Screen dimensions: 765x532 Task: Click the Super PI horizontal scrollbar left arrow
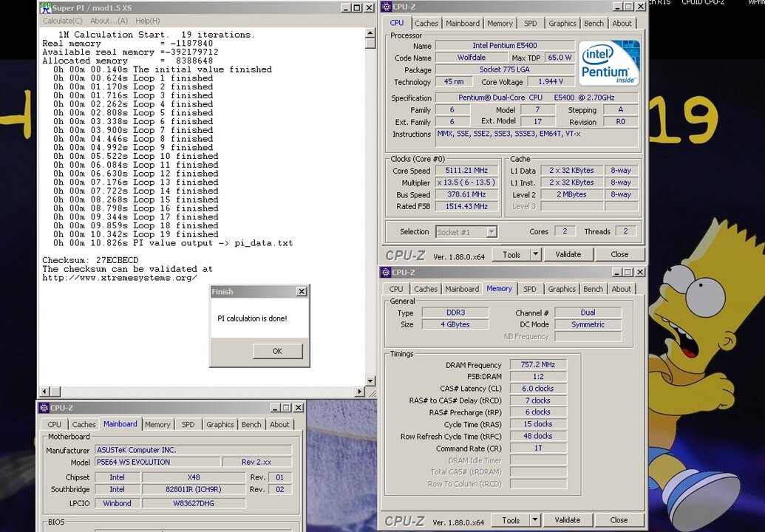click(x=44, y=391)
